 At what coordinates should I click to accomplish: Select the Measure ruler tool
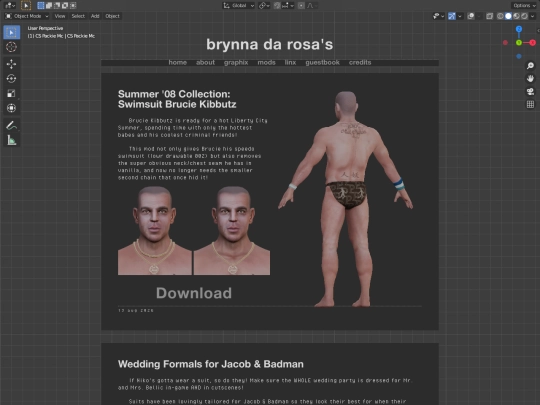pyautogui.click(x=11, y=140)
